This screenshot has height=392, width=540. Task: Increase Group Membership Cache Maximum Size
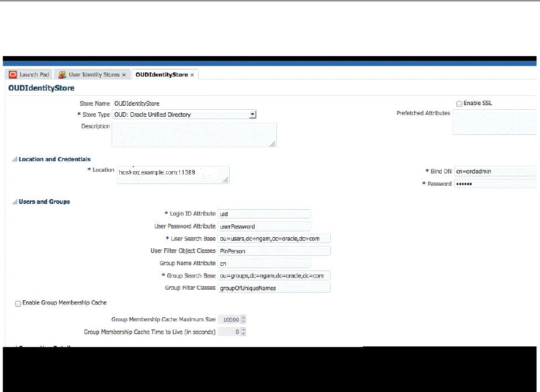pos(244,318)
